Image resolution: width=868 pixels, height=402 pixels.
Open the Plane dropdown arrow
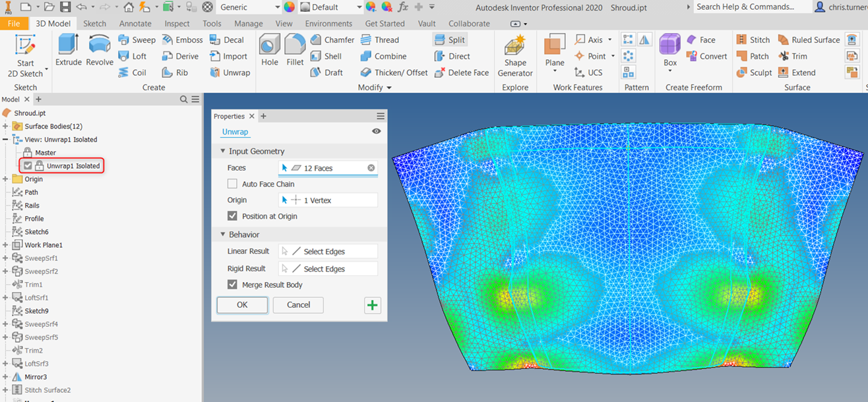click(x=555, y=71)
